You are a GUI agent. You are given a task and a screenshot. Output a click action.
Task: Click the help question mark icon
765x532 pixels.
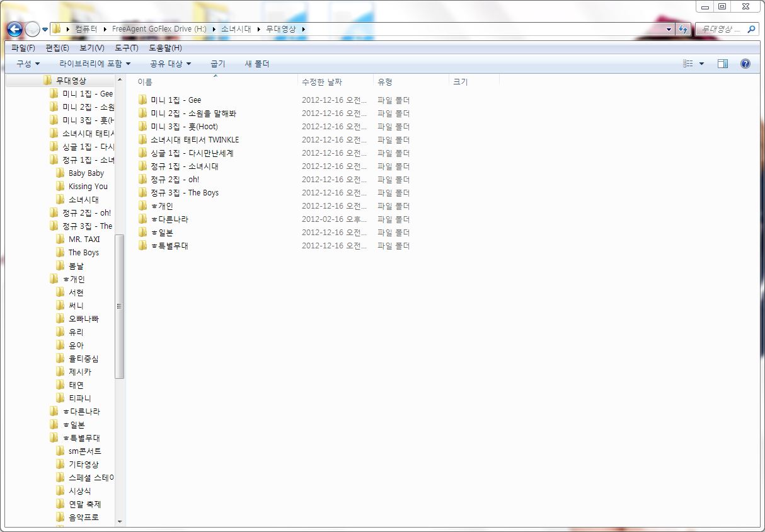click(745, 64)
